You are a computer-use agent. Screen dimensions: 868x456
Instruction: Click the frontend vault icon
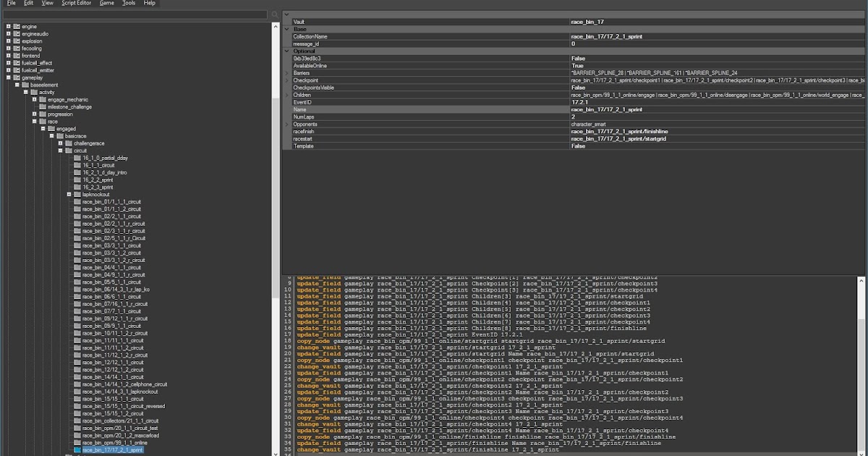pos(16,56)
